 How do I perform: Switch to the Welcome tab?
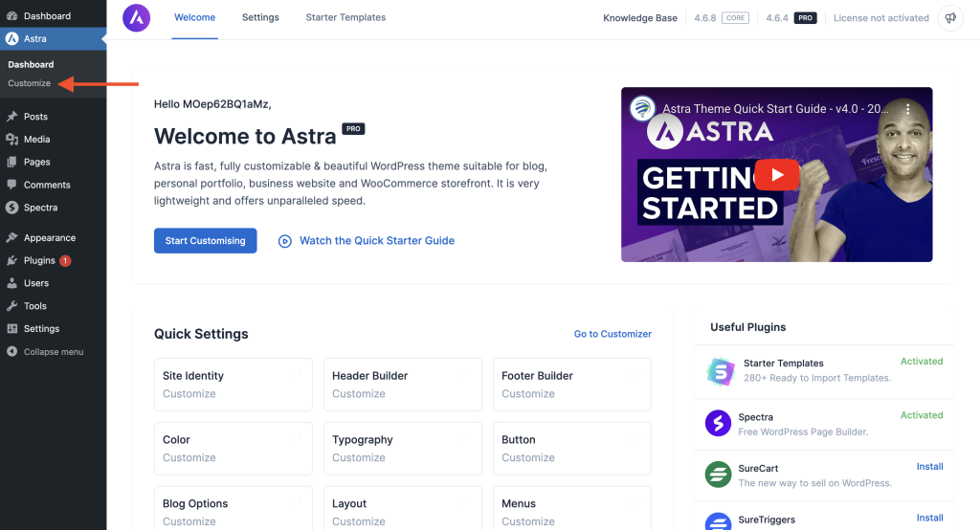click(194, 17)
